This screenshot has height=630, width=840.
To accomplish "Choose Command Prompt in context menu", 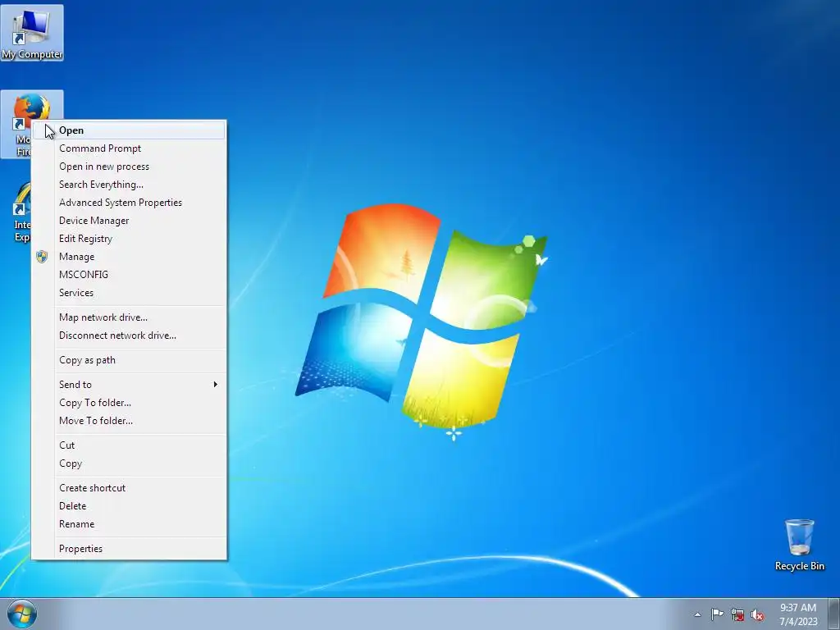I will 129,148.
